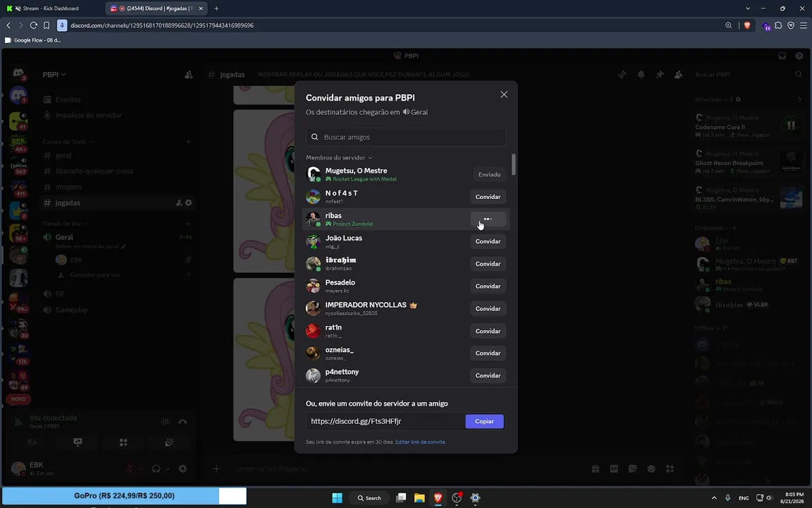Click Buscar PBPI search box

pos(749,75)
